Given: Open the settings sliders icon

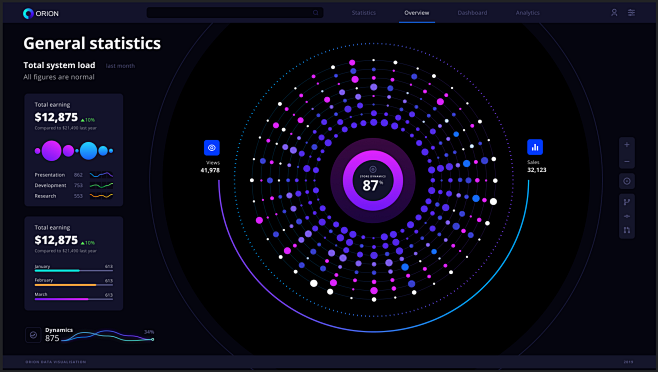Looking at the screenshot, I should click(x=631, y=13).
